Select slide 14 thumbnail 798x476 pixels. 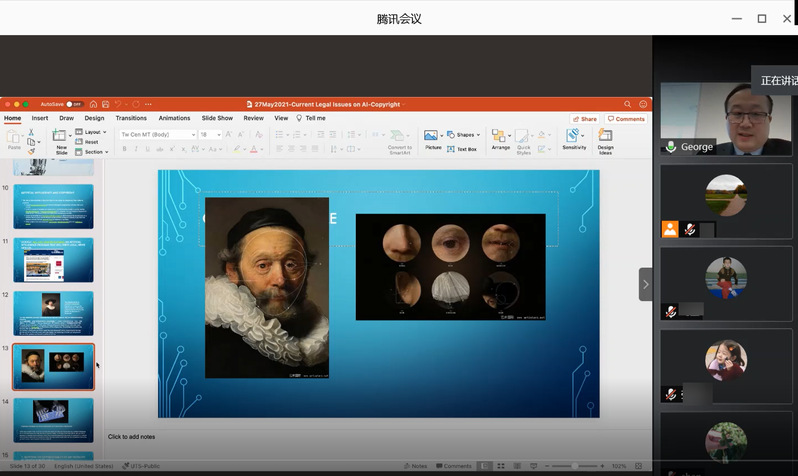tap(53, 419)
